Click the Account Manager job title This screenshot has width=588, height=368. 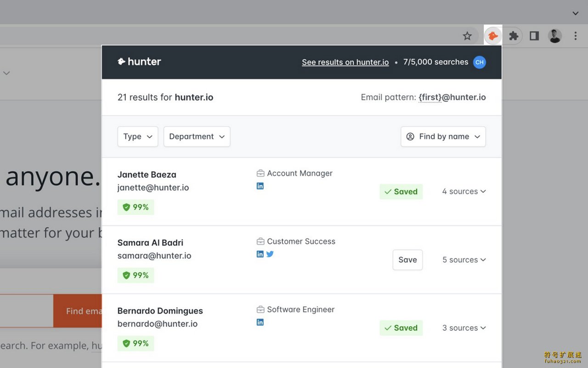click(300, 173)
